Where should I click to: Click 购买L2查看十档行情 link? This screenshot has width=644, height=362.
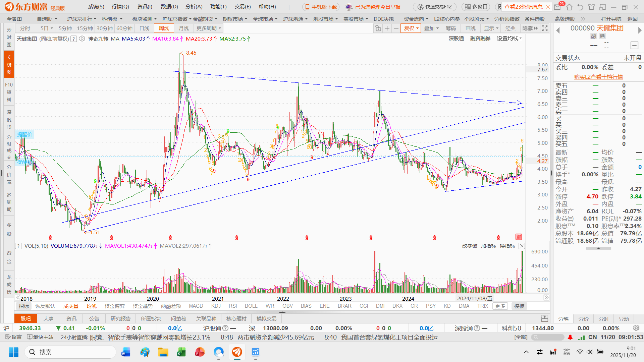coord(598,77)
